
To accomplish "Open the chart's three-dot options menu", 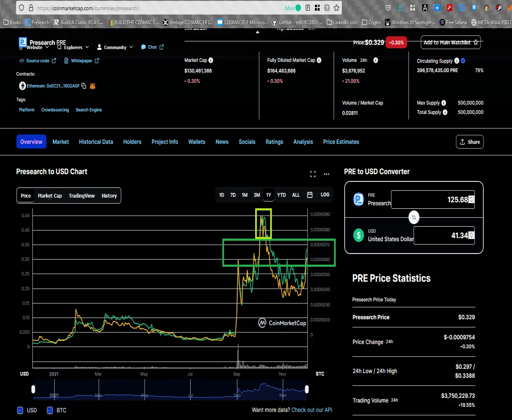I will pyautogui.click(x=326, y=174).
